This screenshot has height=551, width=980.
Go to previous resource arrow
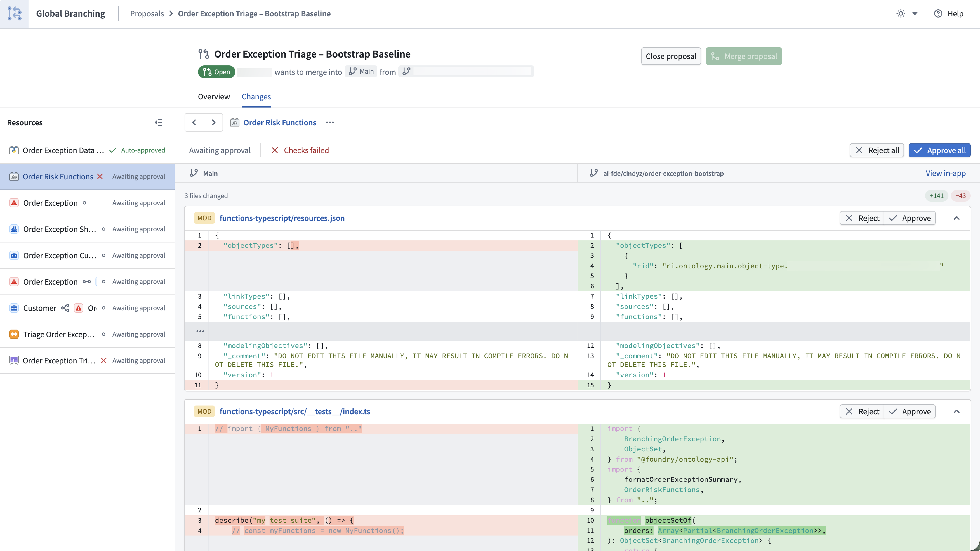194,123
